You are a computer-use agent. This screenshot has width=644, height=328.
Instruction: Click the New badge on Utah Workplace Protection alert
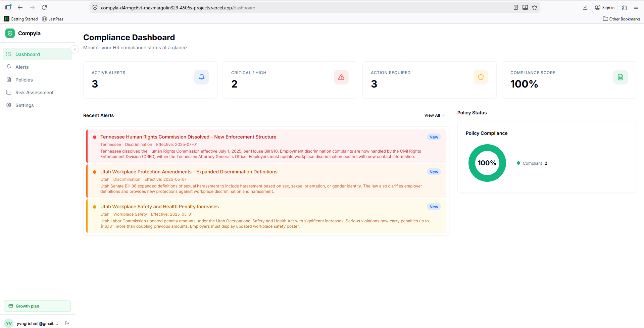point(434,172)
